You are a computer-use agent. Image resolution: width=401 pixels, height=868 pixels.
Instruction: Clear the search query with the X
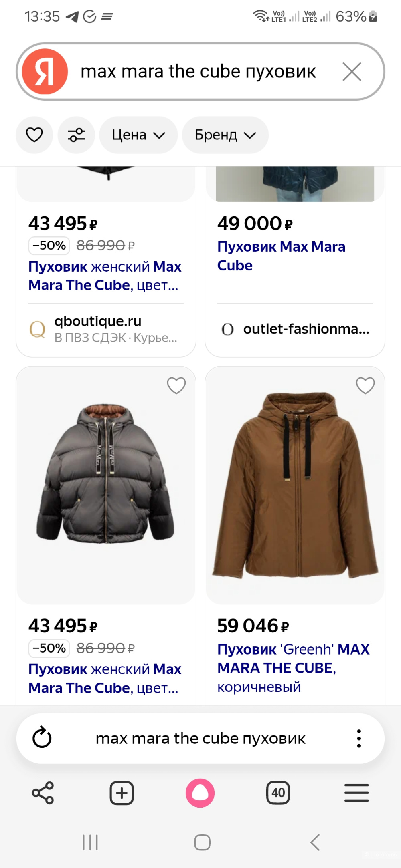[352, 72]
